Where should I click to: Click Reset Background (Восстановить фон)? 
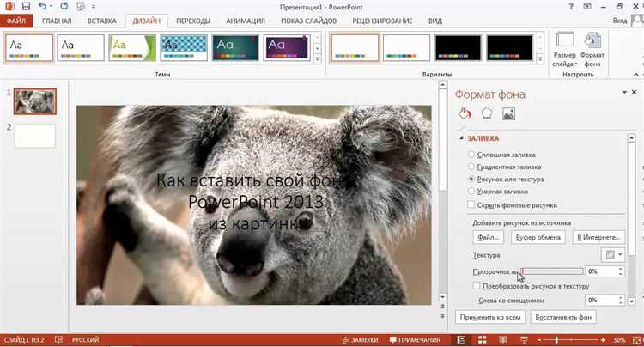(563, 317)
